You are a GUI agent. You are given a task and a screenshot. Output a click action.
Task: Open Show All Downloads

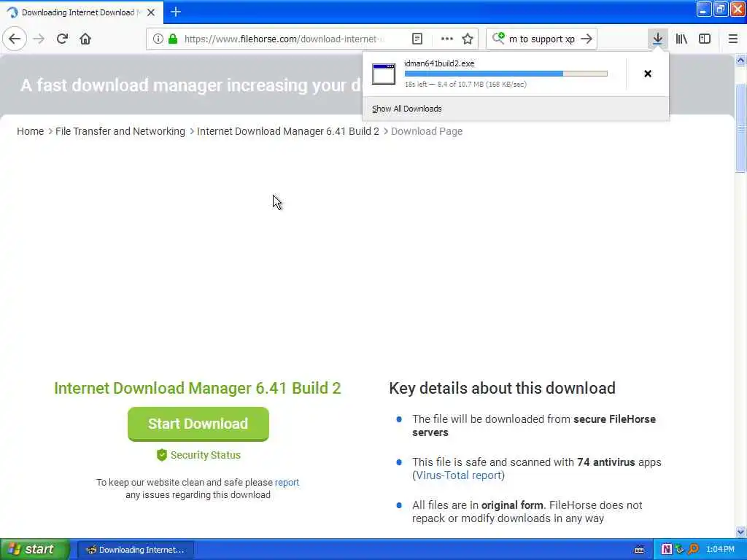point(407,109)
